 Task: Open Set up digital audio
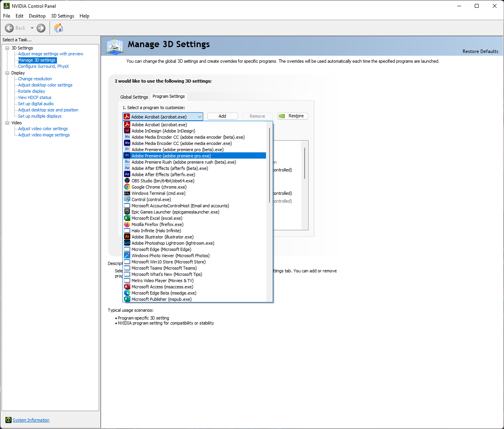tap(36, 104)
